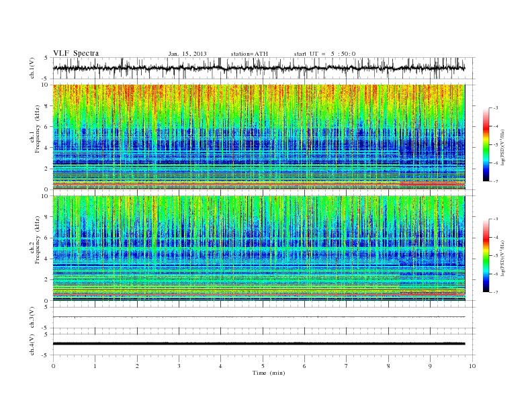
Task: Click the '-7' value below ch.2 colorbar
Action: tap(495, 292)
